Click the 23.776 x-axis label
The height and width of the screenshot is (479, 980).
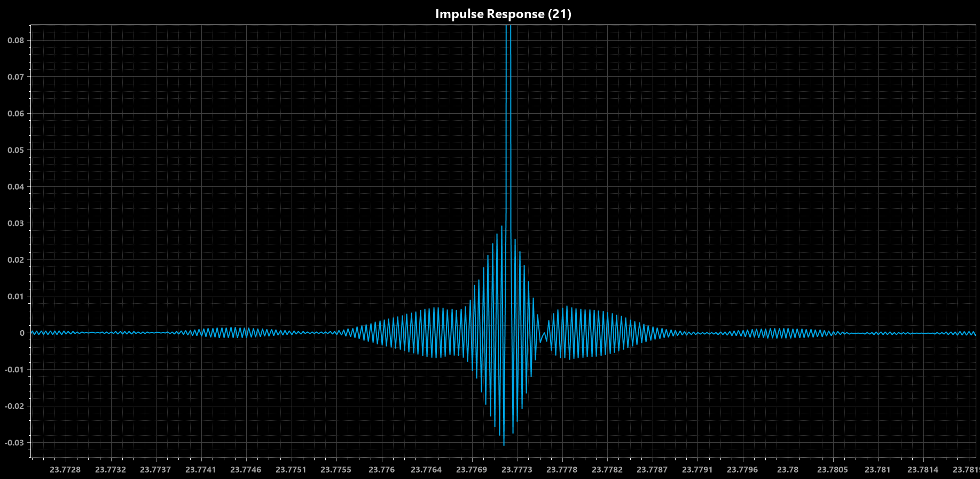382,469
